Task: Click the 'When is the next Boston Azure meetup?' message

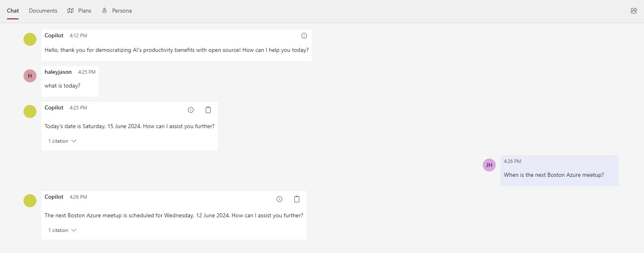Action: click(560, 171)
